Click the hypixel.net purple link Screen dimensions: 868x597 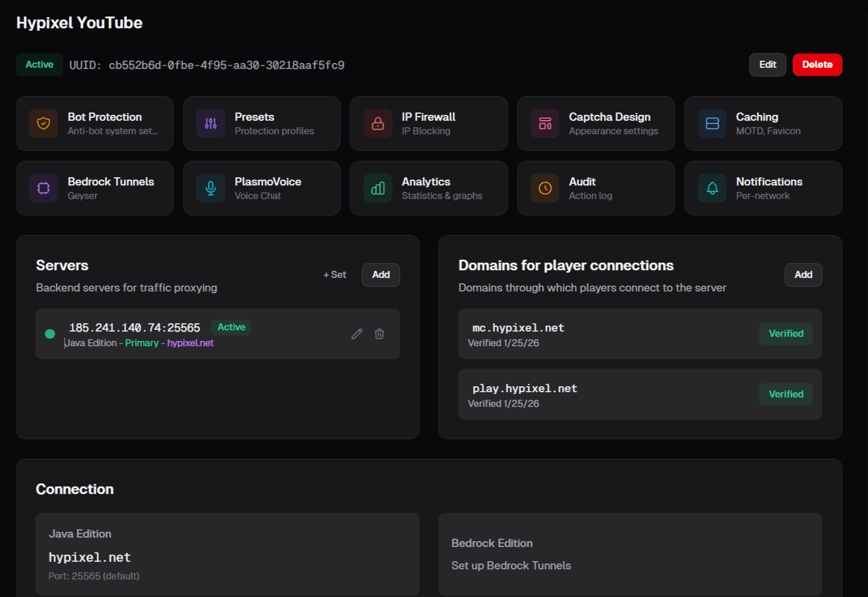click(x=190, y=343)
